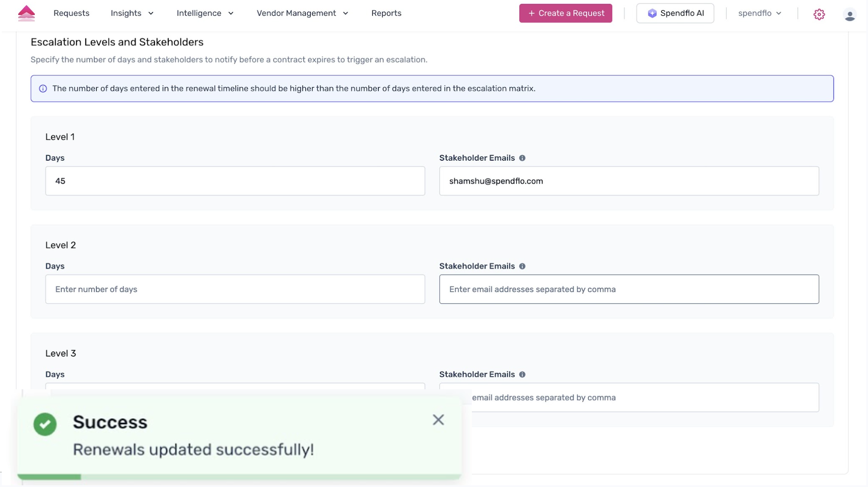This screenshot has width=868, height=487.
Task: Click the Create a Request button
Action: [565, 13]
